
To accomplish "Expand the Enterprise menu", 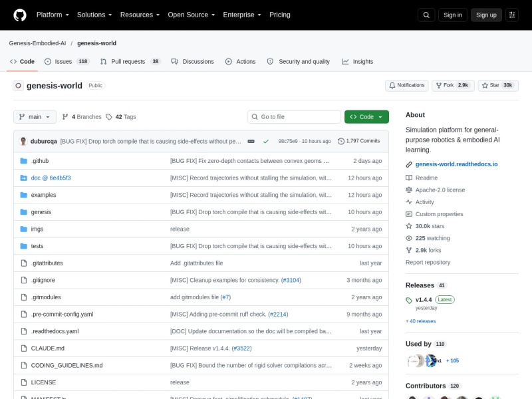I will pos(242,15).
